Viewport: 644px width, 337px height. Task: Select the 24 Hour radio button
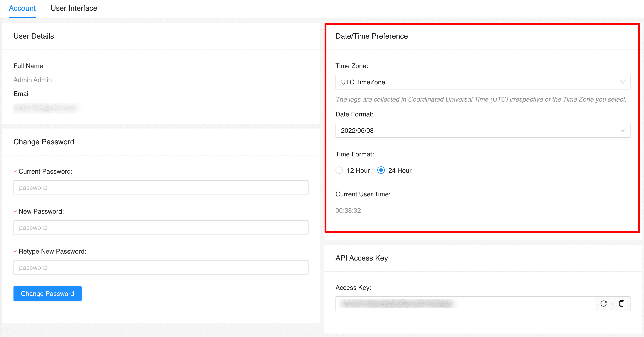(381, 170)
